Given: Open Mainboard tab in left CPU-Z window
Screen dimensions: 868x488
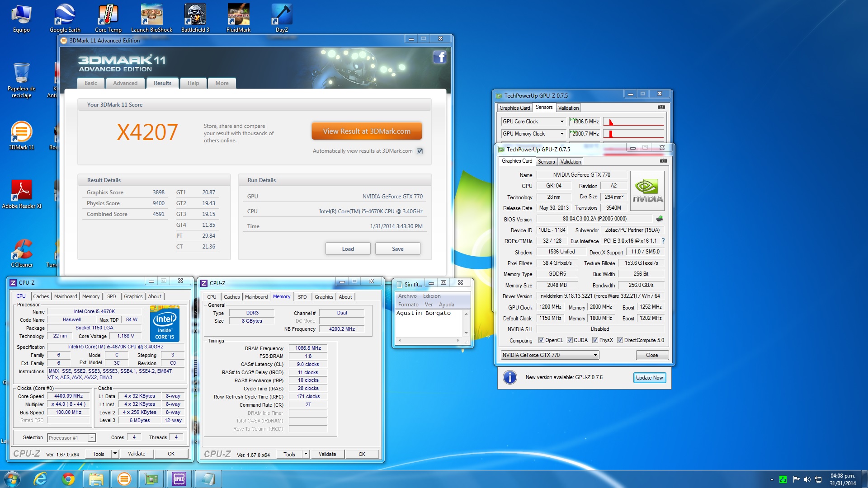Looking at the screenshot, I should coord(66,296).
